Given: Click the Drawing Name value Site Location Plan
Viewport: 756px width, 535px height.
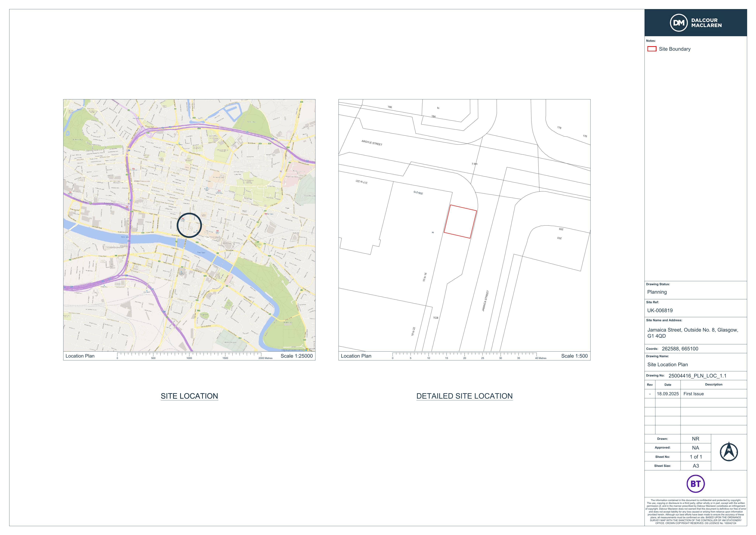Looking at the screenshot, I should pos(667,364).
